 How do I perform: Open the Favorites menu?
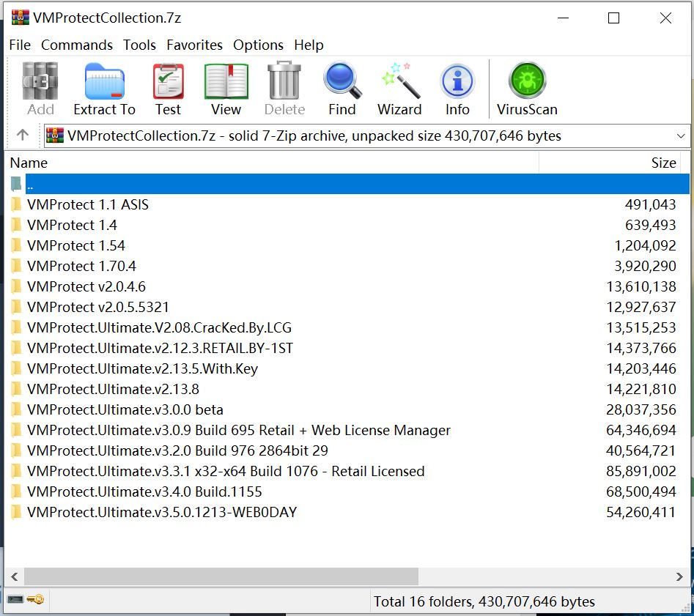click(194, 45)
